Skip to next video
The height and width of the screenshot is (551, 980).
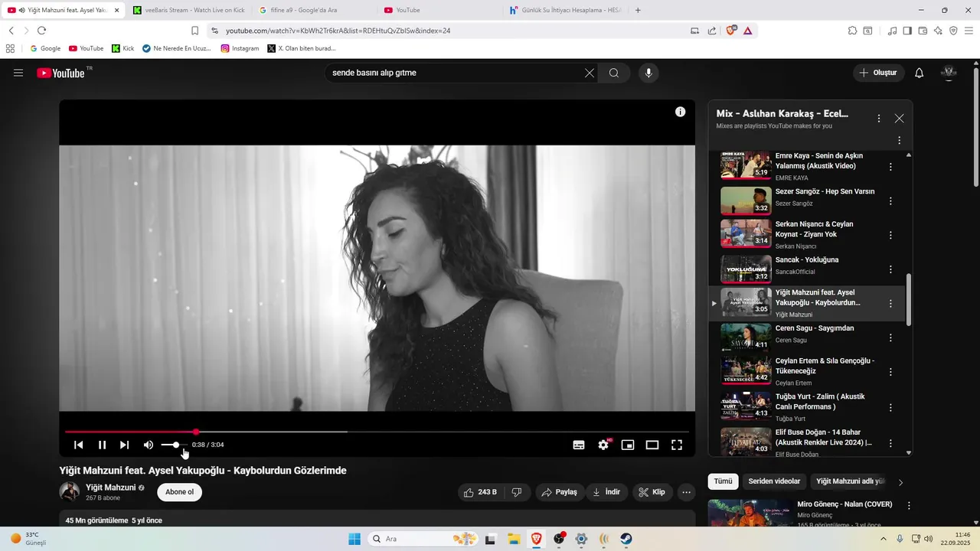click(124, 445)
